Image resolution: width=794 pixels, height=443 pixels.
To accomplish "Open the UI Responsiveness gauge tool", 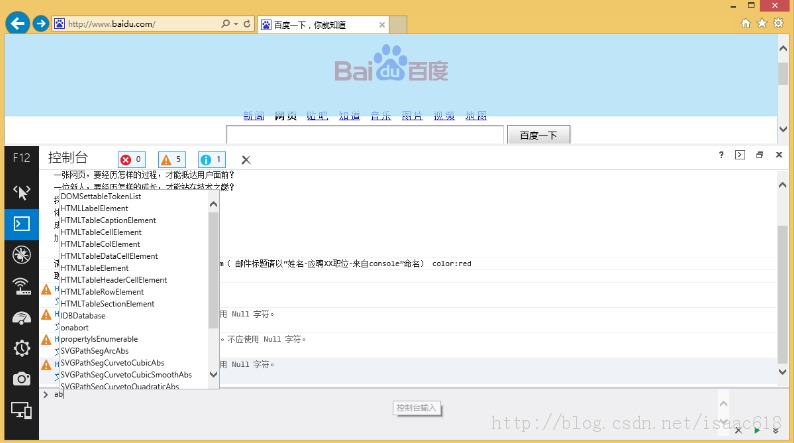I will coord(21,317).
